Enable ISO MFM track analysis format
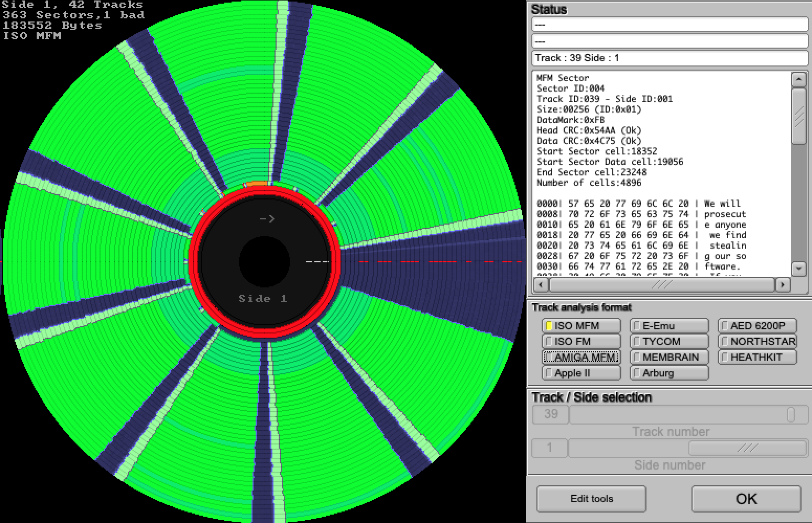Viewport: 812px width, 523px height. [x=581, y=326]
